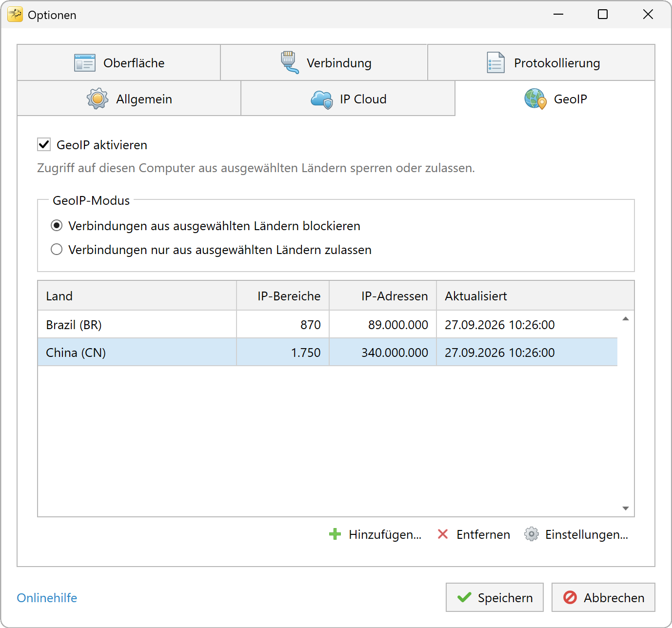Click the GeoIP globe icon
The height and width of the screenshot is (628, 672).
point(535,99)
